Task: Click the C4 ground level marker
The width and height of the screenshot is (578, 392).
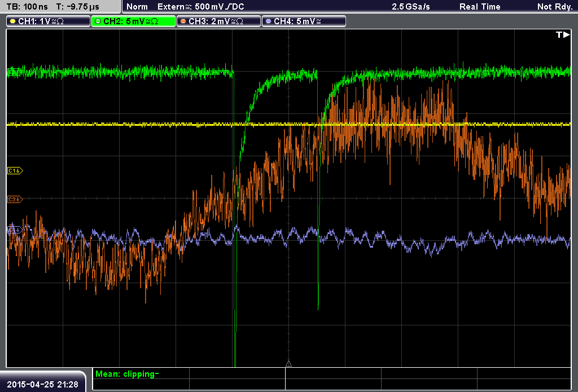Action: pos(15,230)
